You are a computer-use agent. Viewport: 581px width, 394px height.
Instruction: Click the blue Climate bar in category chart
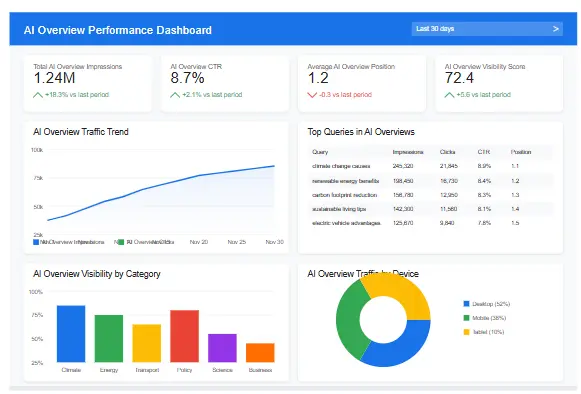pos(71,334)
